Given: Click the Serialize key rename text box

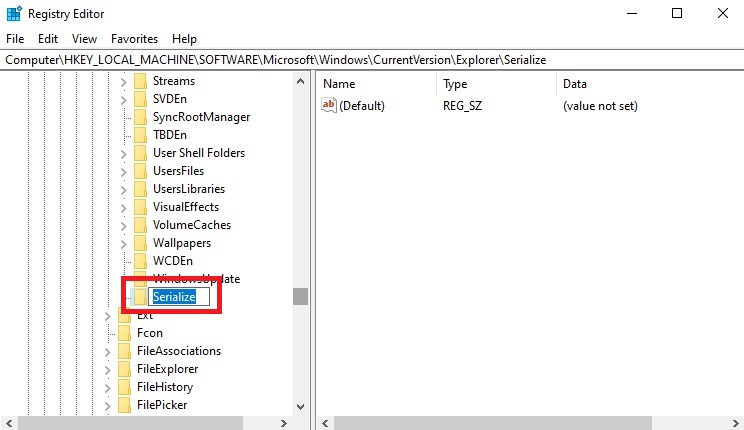Looking at the screenshot, I should pos(179,297).
